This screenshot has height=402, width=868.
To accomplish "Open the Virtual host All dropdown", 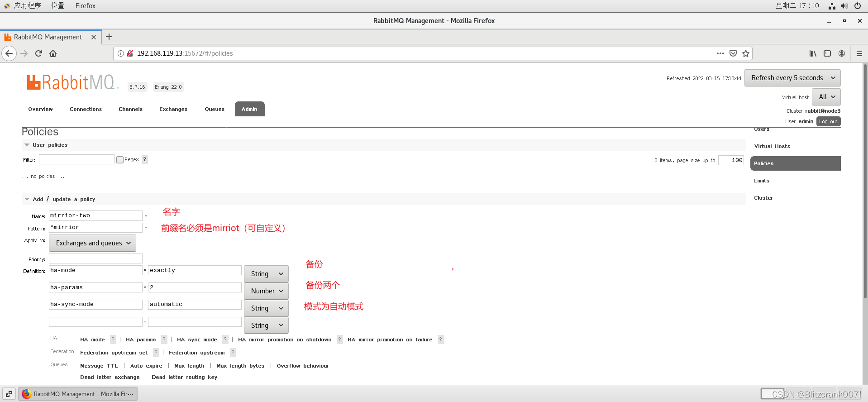I will click(826, 97).
